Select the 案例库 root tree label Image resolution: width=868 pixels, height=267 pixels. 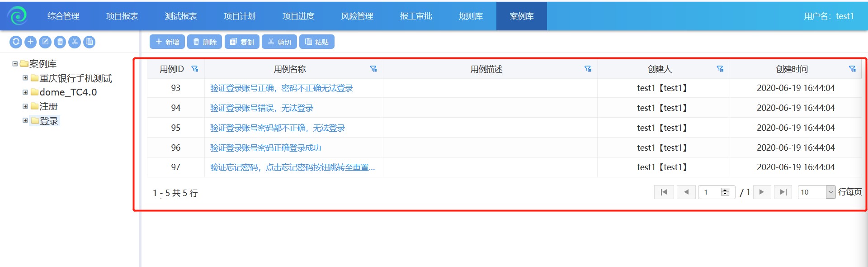pos(43,64)
